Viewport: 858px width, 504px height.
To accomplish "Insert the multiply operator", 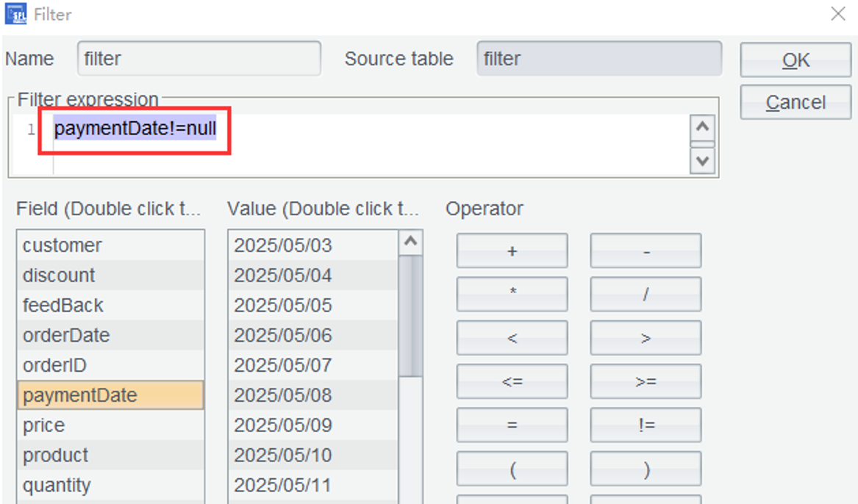I will 512,294.
